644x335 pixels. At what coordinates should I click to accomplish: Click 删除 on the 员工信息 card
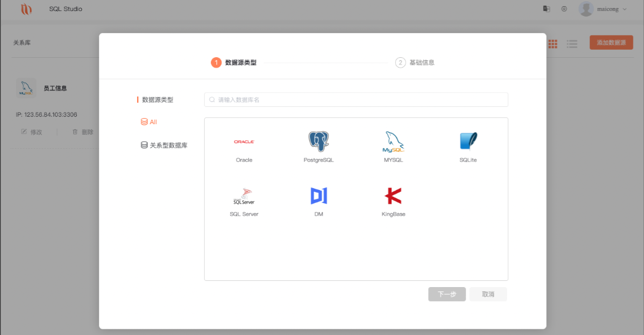click(x=82, y=132)
